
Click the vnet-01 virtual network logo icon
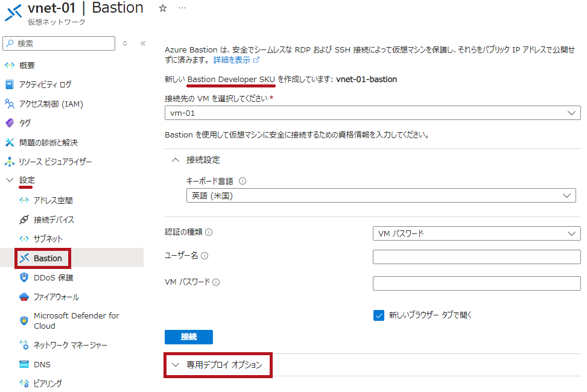[x=13, y=13]
